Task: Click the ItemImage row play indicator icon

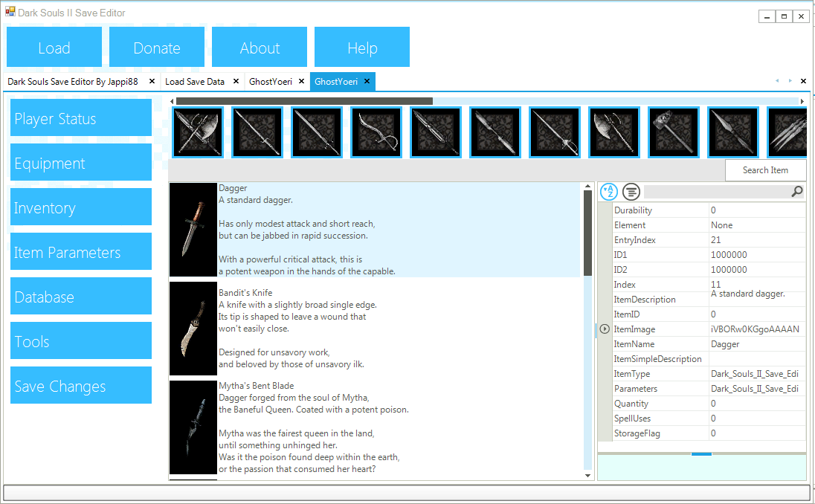Action: [605, 329]
